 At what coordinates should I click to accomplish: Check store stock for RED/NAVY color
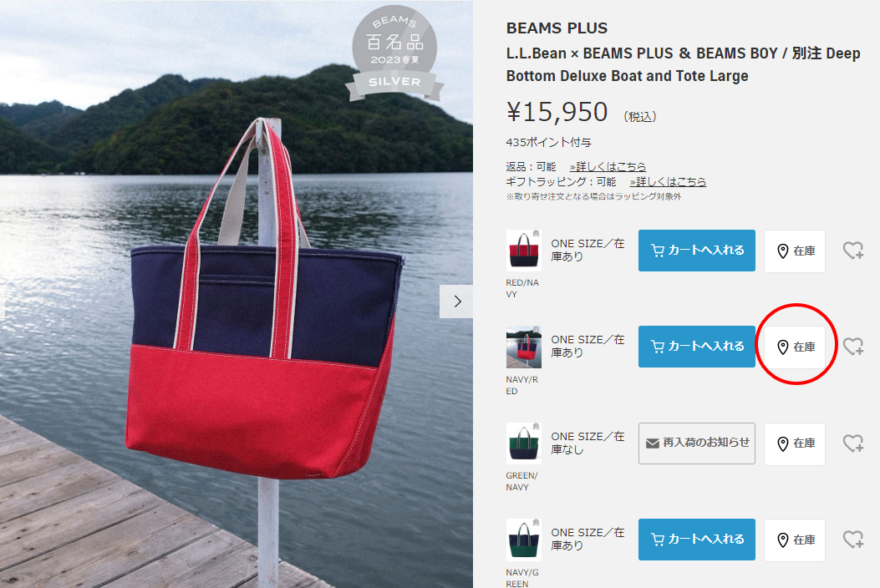[x=795, y=251]
